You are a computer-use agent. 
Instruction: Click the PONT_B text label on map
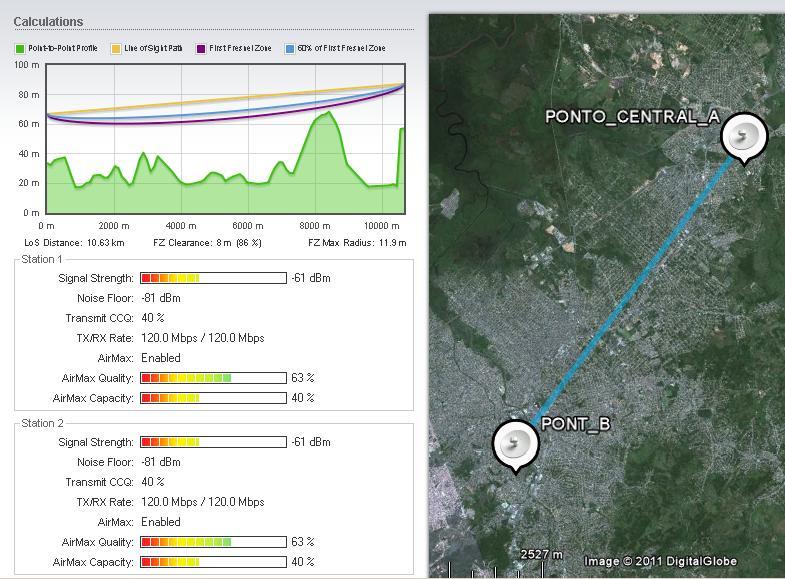click(575, 424)
